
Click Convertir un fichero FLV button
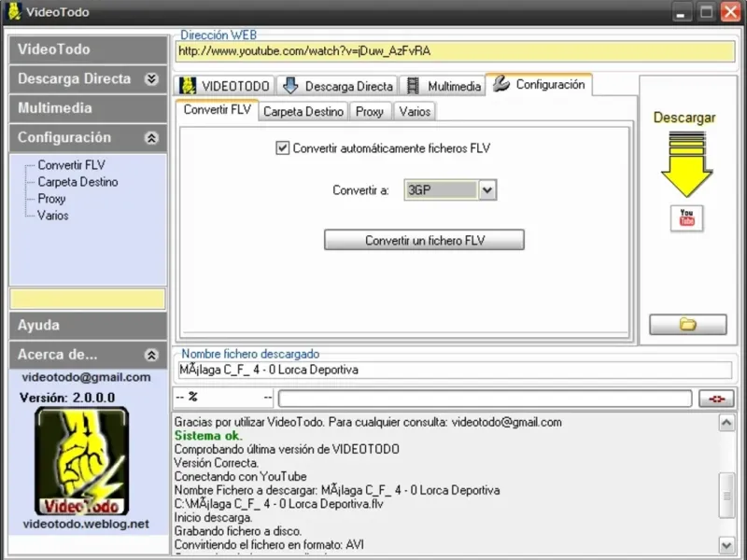424,240
